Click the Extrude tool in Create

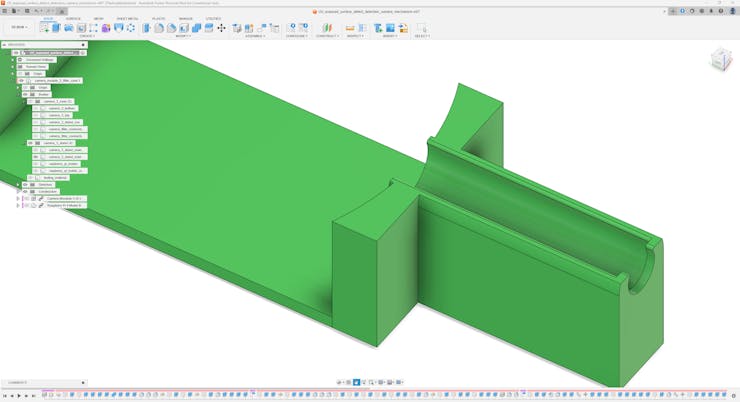57,28
